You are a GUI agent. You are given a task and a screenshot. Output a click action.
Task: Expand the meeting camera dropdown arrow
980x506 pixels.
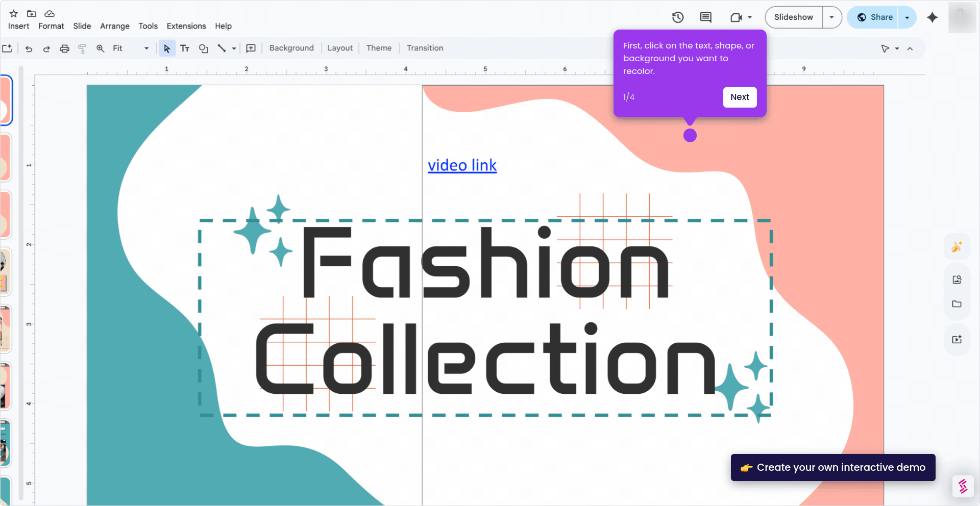(750, 17)
